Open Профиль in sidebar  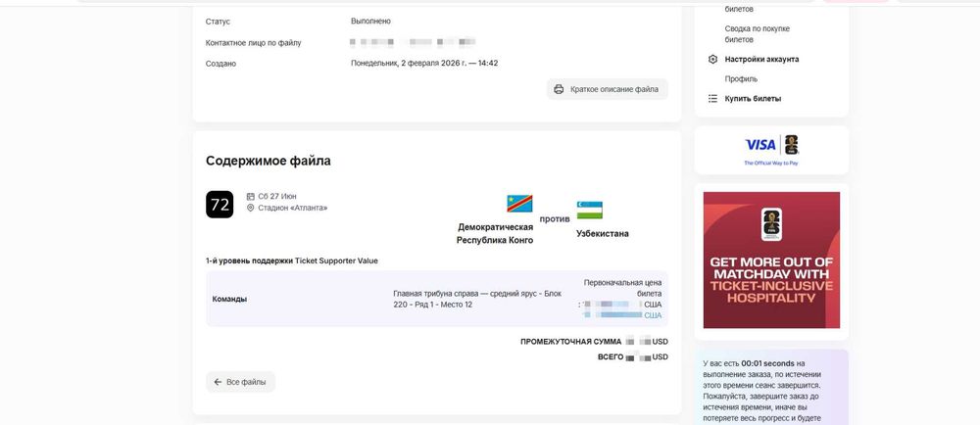[x=741, y=79]
